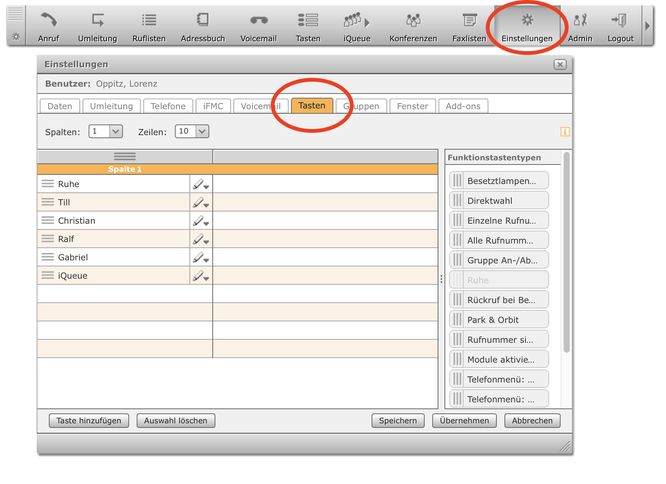
Task: Select the Gruppe An-/Ab... key type
Action: click(499, 260)
